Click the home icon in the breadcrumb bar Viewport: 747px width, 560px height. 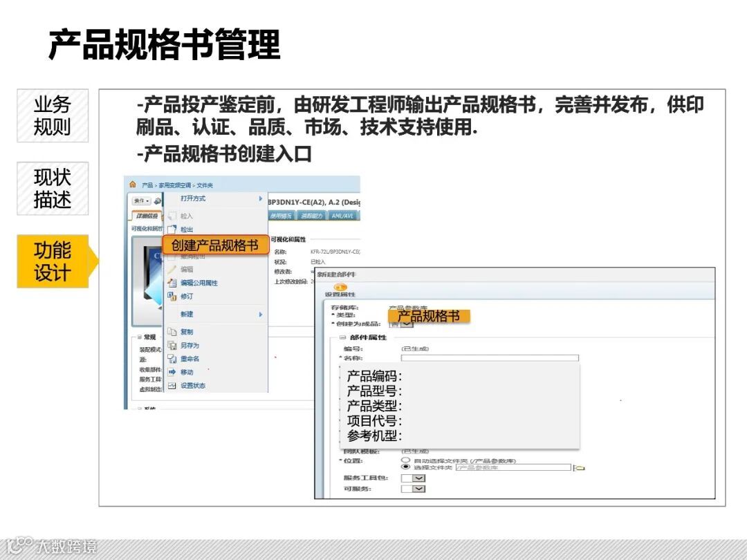[132, 185]
